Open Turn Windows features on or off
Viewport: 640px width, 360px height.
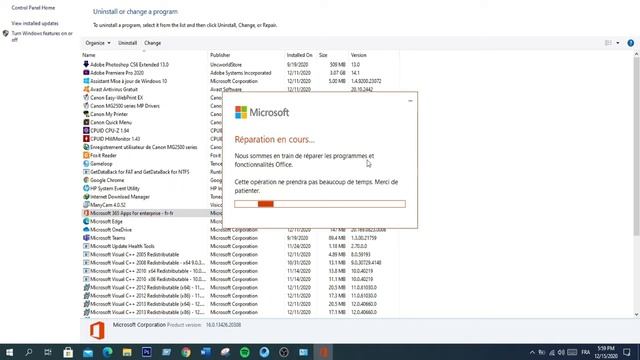pyautogui.click(x=42, y=36)
